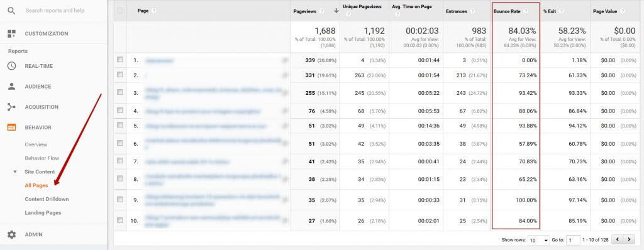
Task: Sort table by Avg. Time on Page column
Action: pyautogui.click(x=412, y=7)
